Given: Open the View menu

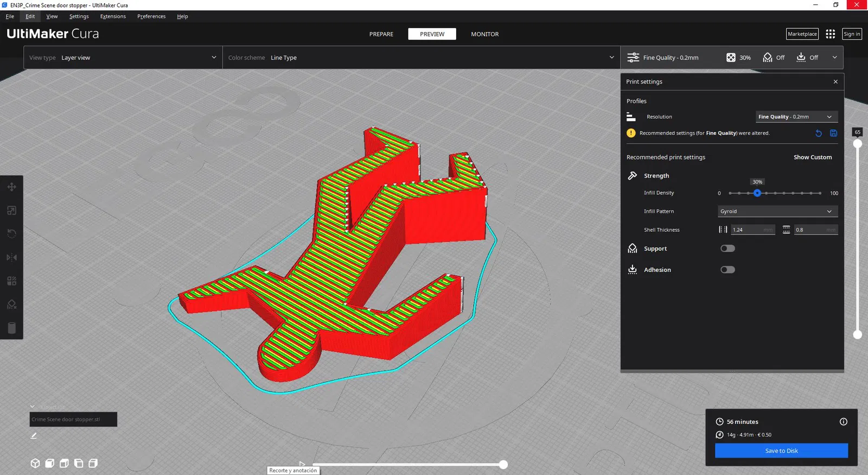Looking at the screenshot, I should coord(52,16).
